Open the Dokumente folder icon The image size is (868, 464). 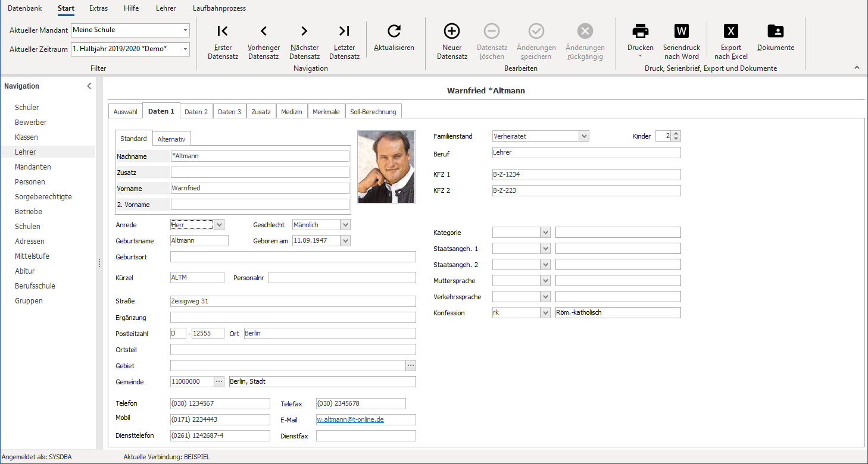[x=776, y=31]
